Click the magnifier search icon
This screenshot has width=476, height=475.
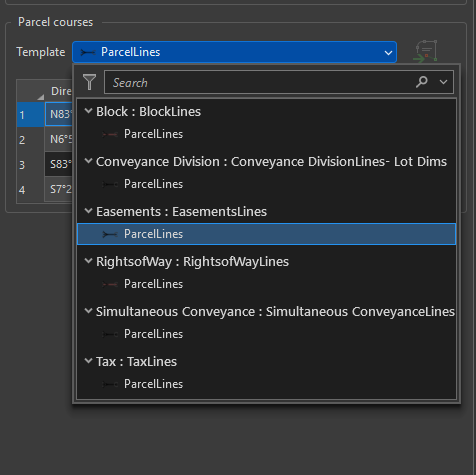click(x=422, y=82)
